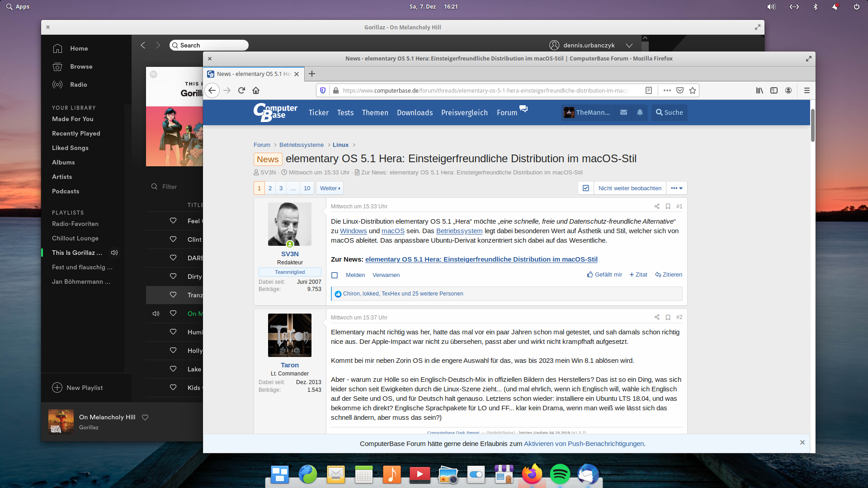Image resolution: width=868 pixels, height=488 pixels.
Task: Click the share icon on SV3N's post
Action: click(x=656, y=206)
